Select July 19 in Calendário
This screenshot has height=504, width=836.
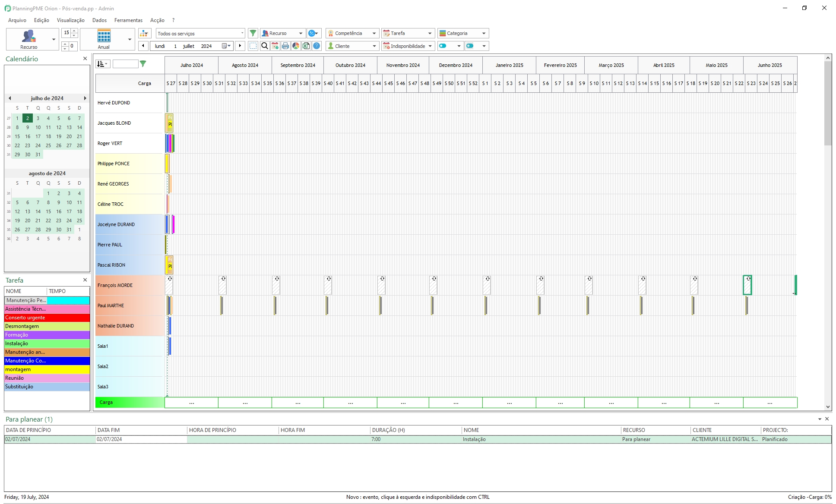(x=59, y=136)
